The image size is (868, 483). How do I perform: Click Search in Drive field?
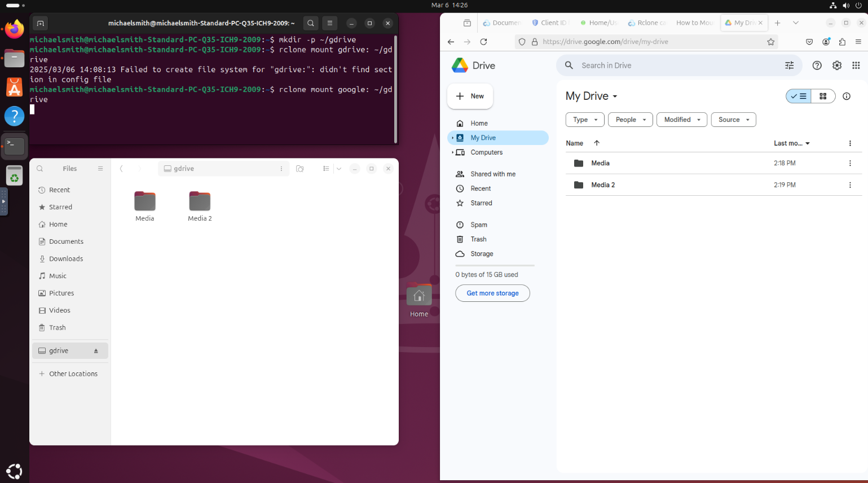coord(680,65)
